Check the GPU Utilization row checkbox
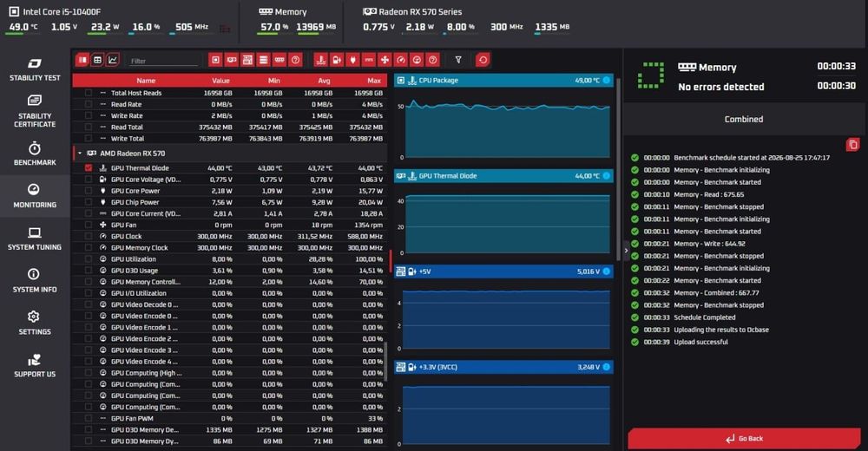This screenshot has height=451, width=868. point(89,259)
